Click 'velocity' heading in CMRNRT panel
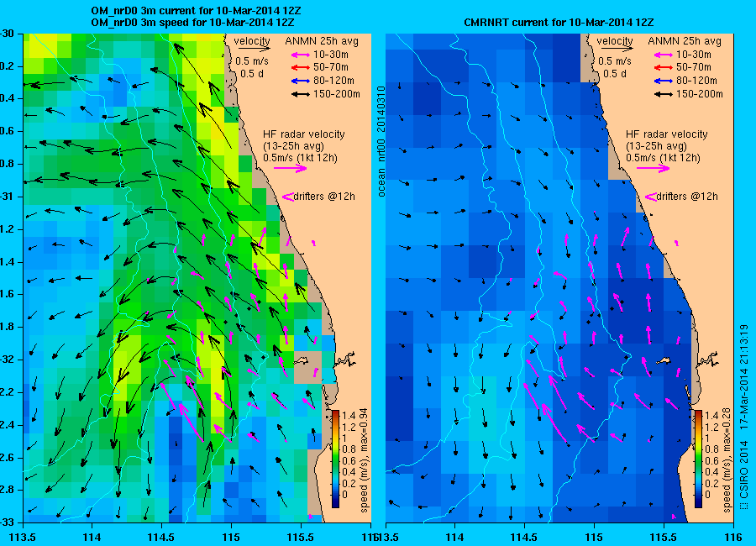Image resolution: width=756 pixels, height=546 pixels. 615,40
